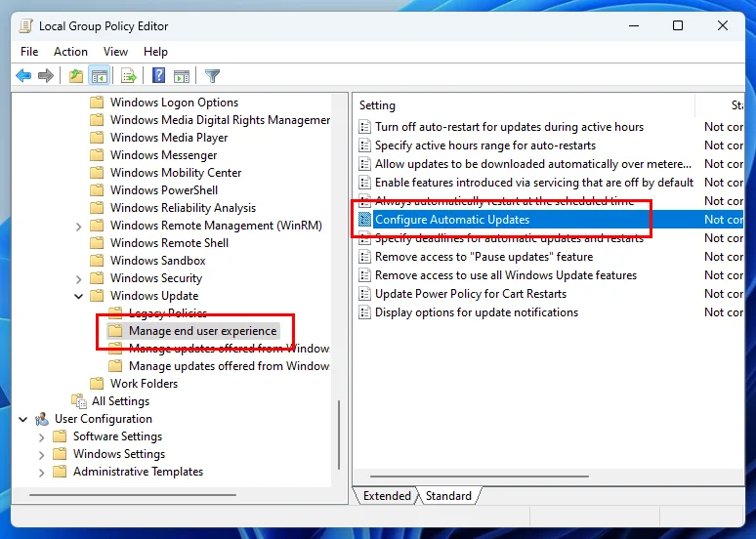Viewport: 756px width, 539px height.
Task: Select Remove access to "Pause updates" feature
Action: [x=483, y=257]
